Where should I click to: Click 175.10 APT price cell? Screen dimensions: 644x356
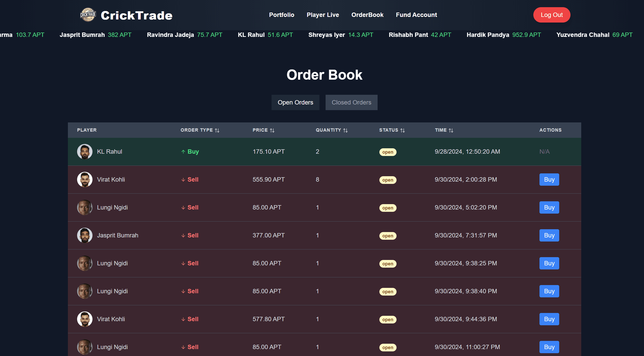click(269, 152)
